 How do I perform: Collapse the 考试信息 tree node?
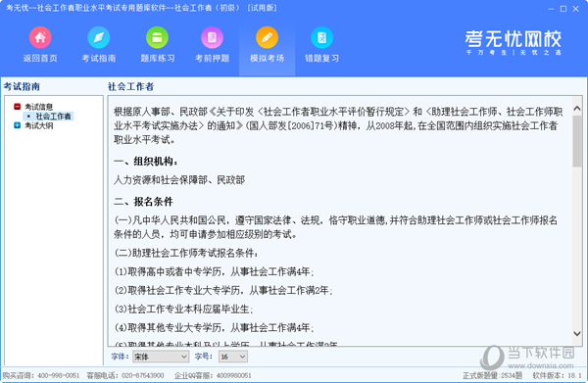coord(17,107)
